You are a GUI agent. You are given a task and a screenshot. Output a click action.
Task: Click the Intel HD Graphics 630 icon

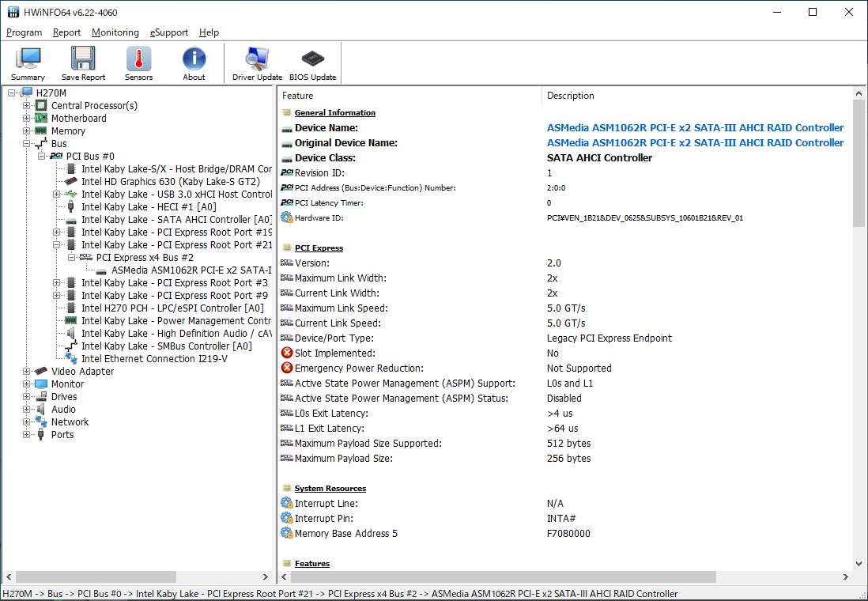[71, 181]
